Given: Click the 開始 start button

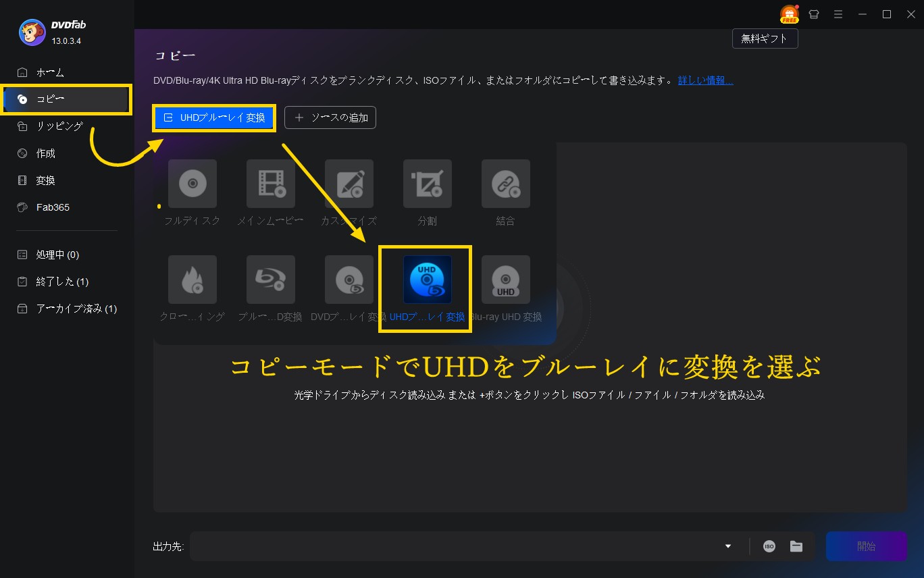Looking at the screenshot, I should coord(867,546).
